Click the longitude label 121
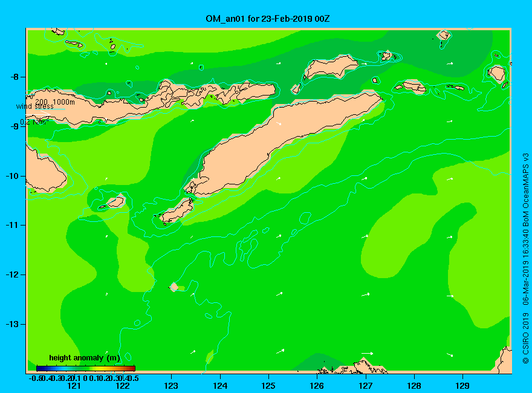 74,386
